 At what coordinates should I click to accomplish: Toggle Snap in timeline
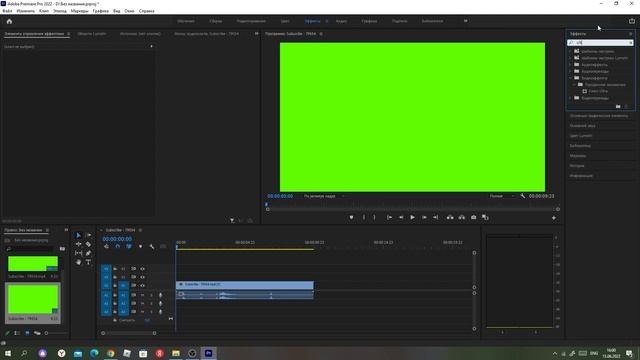118,247
